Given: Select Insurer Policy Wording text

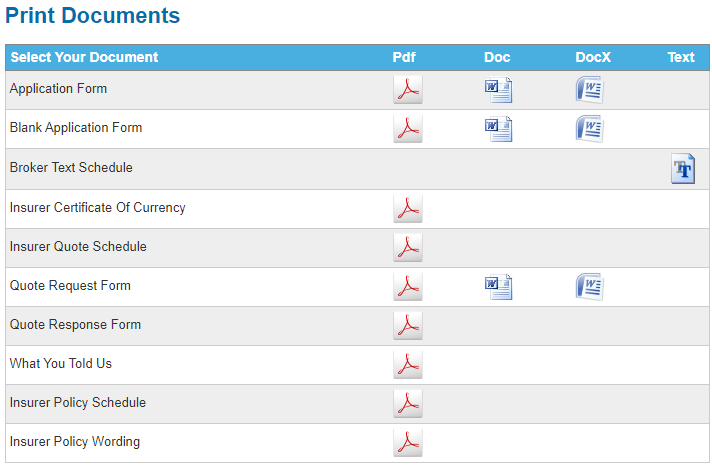Looking at the screenshot, I should click(75, 442).
